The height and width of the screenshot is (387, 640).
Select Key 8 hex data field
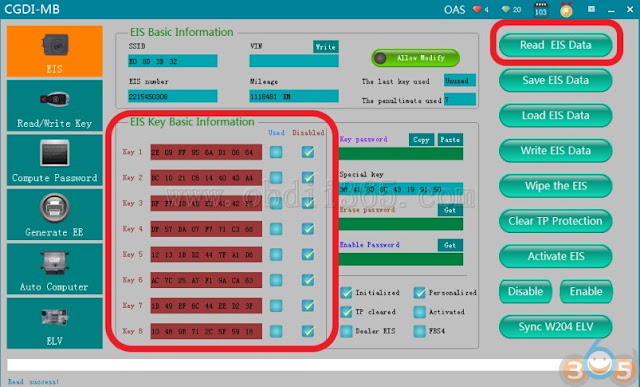[x=206, y=331]
